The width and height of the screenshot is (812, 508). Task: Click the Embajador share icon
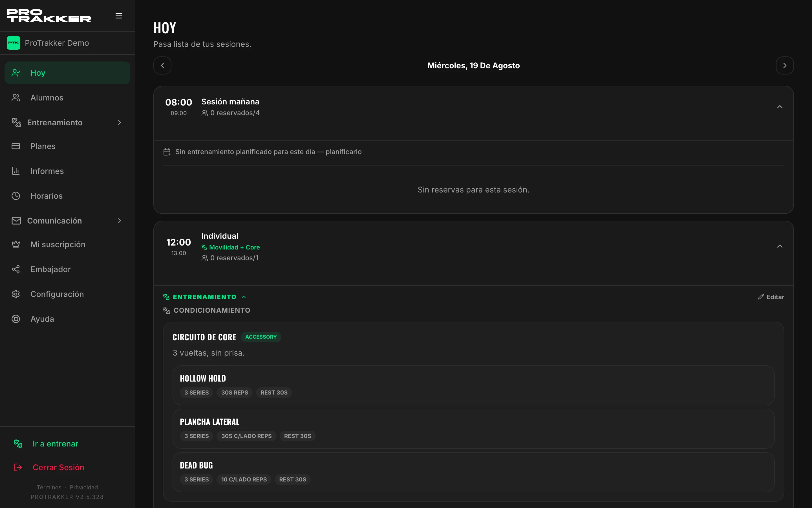pos(16,269)
